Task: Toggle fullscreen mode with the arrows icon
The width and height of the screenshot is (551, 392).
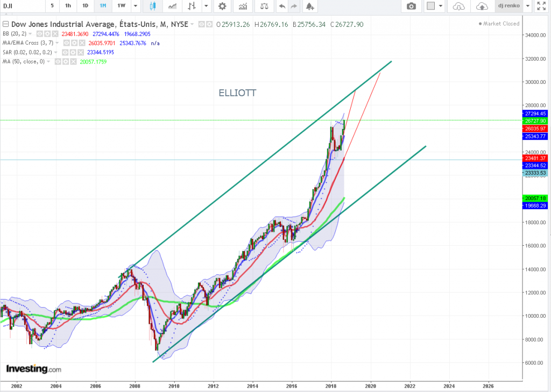Action: pyautogui.click(x=541, y=6)
